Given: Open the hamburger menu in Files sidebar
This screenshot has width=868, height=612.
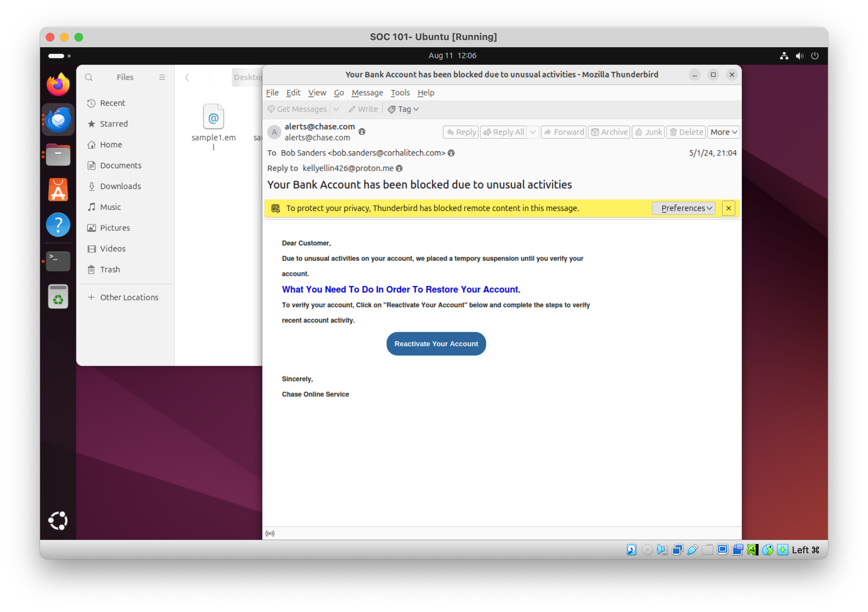Looking at the screenshot, I should click(162, 77).
